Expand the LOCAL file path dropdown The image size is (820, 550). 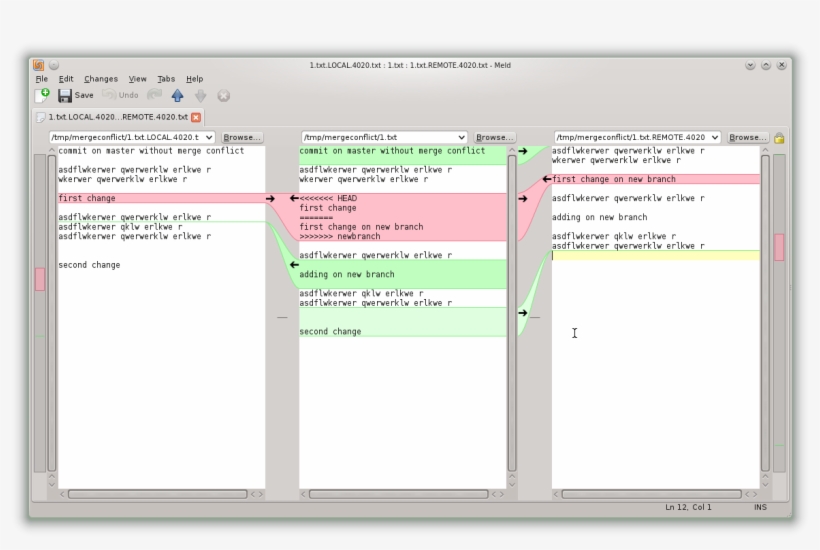209,137
